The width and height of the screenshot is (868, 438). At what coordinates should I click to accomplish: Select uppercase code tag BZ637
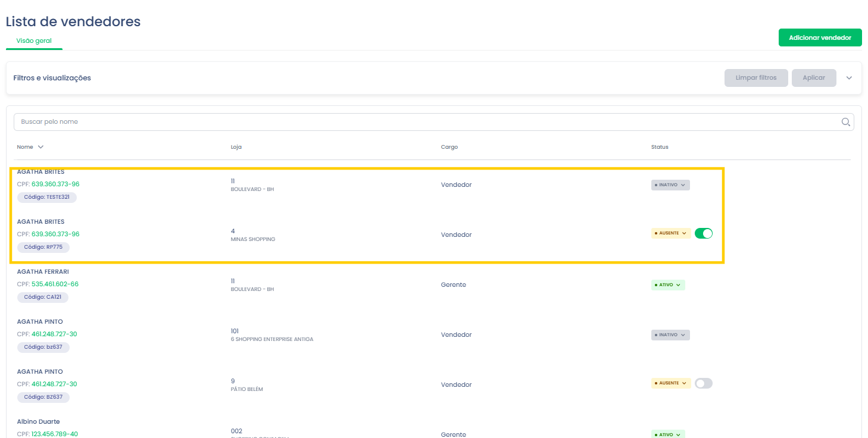pyautogui.click(x=43, y=397)
